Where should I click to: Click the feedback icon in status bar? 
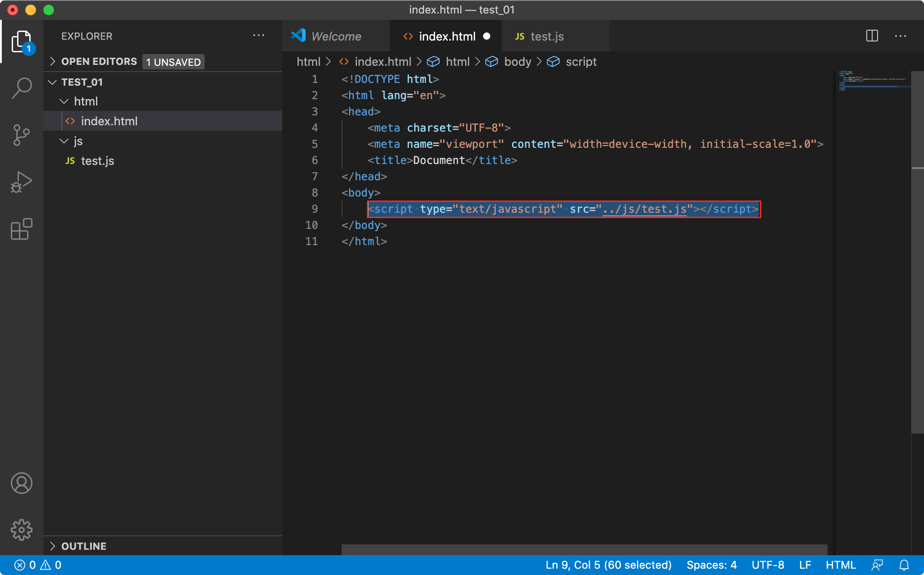click(x=877, y=565)
